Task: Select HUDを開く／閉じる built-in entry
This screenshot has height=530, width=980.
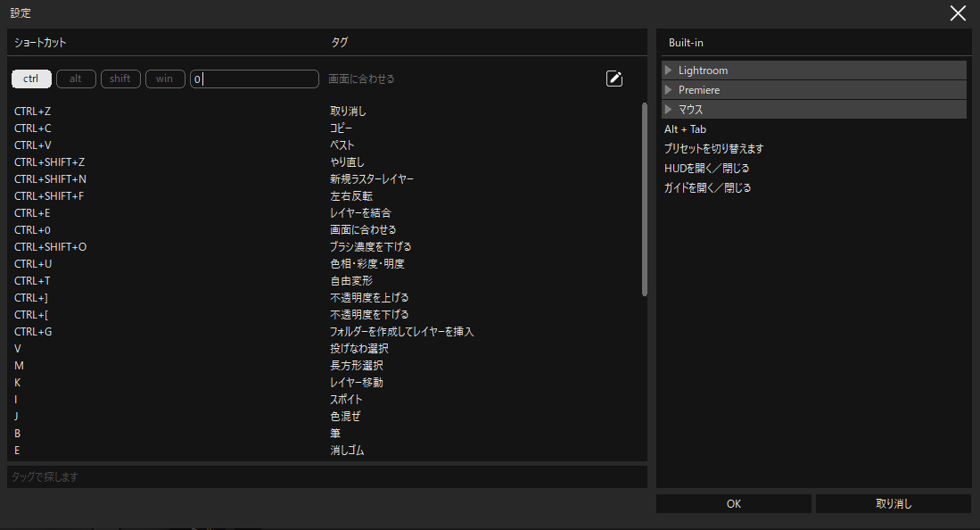Action: pos(706,169)
